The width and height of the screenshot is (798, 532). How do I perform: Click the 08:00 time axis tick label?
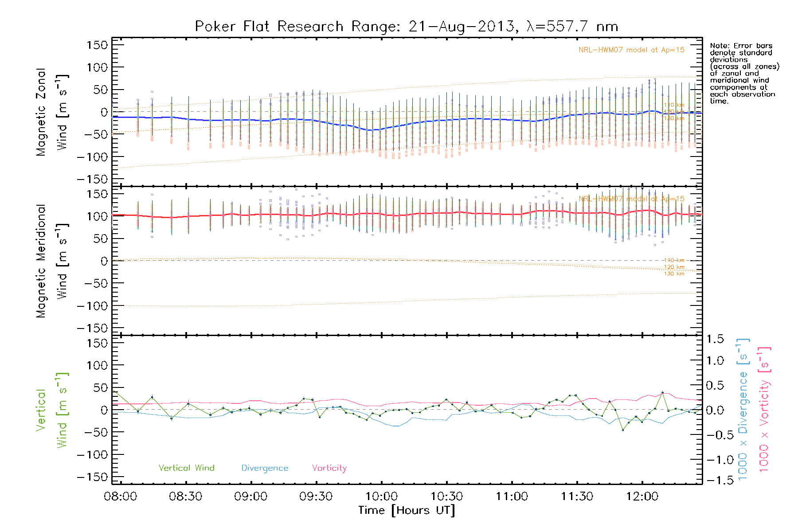click(x=120, y=496)
